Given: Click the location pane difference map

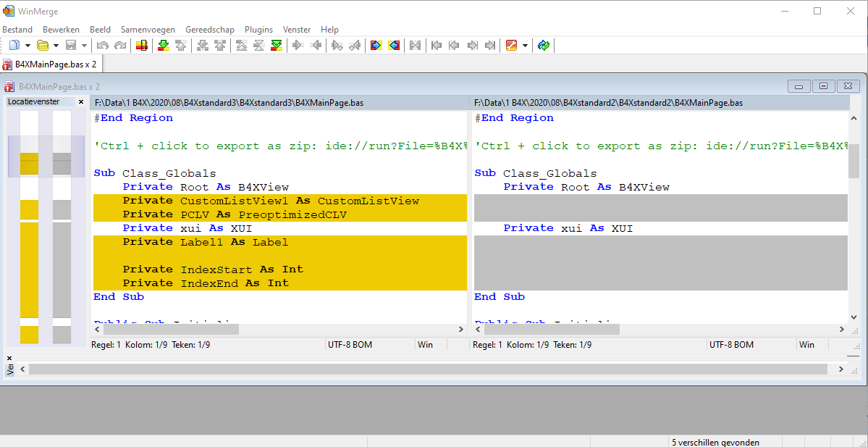Looking at the screenshot, I should [46, 227].
